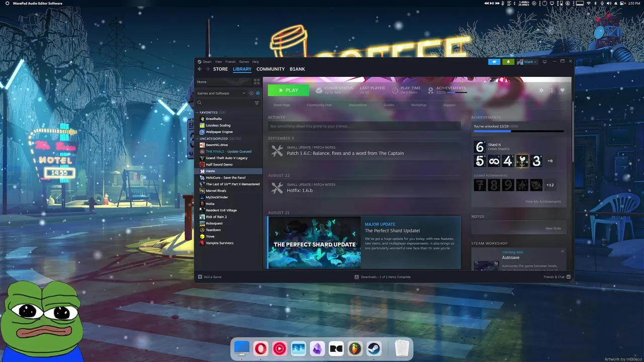Open the Add a Game plus icon

pos(200,277)
